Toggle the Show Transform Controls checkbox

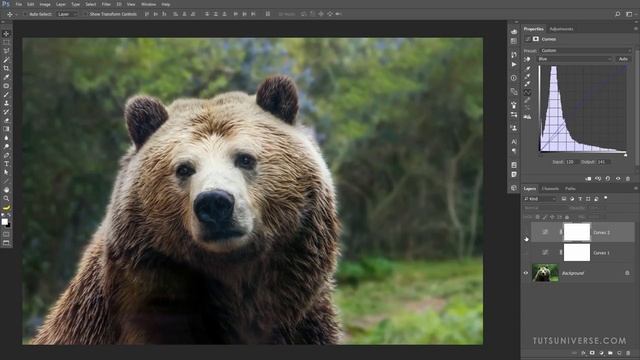[85, 14]
